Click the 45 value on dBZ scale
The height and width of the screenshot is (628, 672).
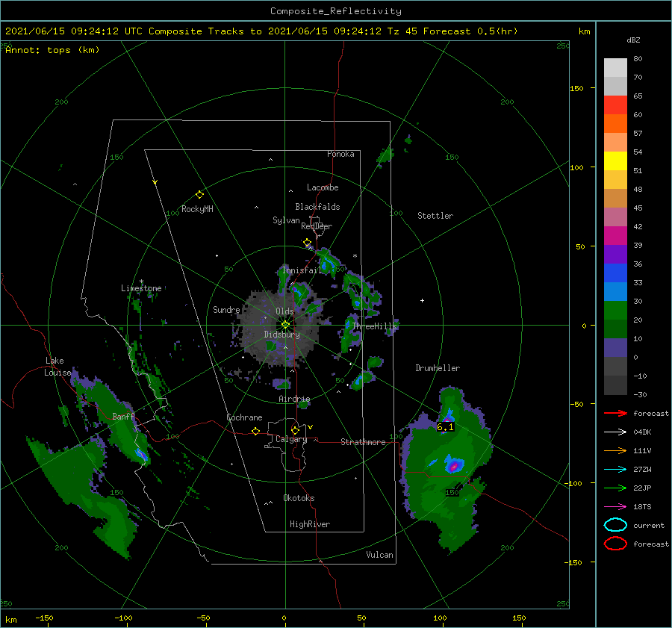point(638,208)
